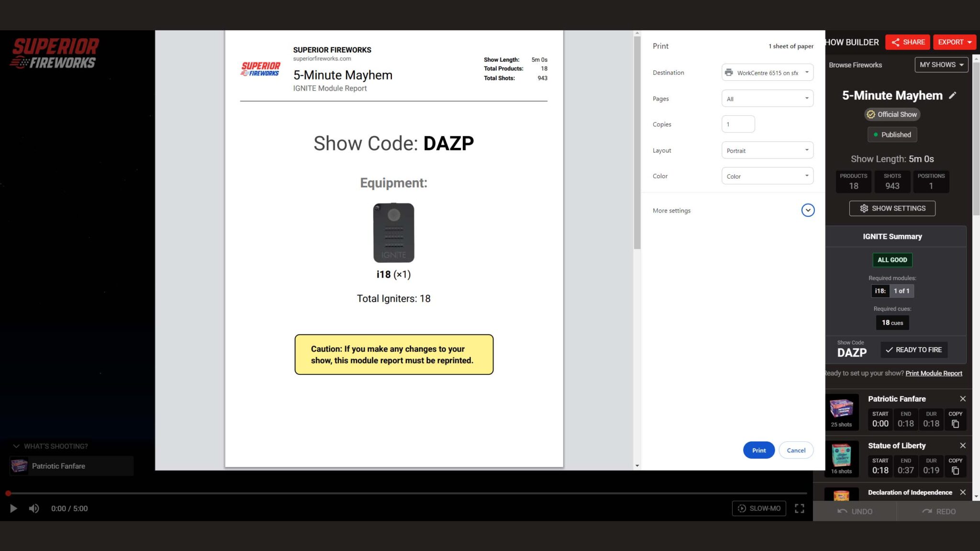980x551 pixels.
Task: Remove Declaration of Independence with X icon
Action: [x=963, y=492]
